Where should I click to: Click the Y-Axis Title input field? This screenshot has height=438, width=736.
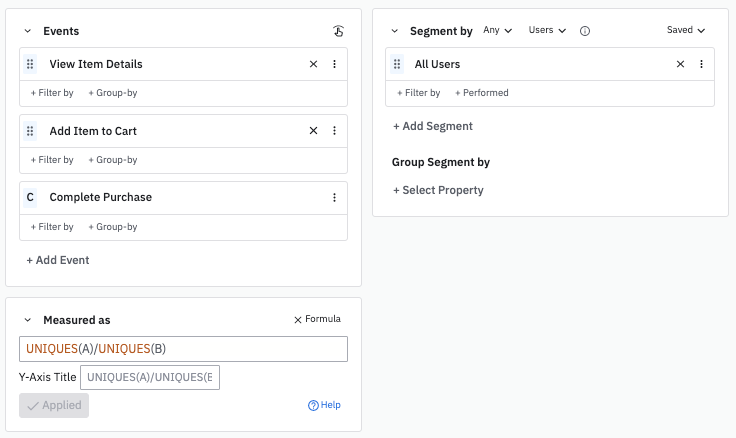tap(149, 377)
